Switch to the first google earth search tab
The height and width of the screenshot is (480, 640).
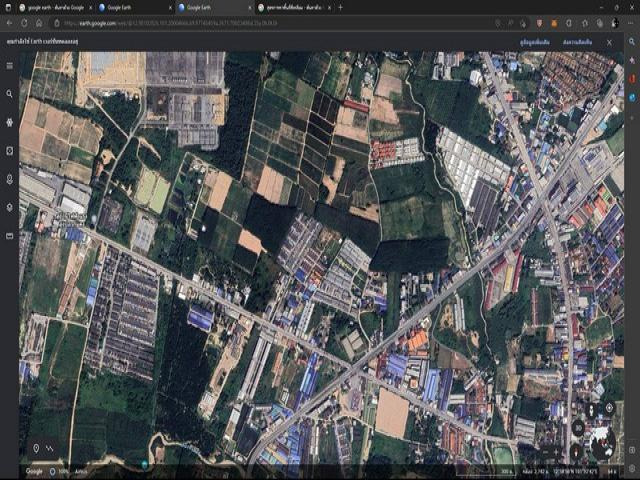tap(55, 7)
